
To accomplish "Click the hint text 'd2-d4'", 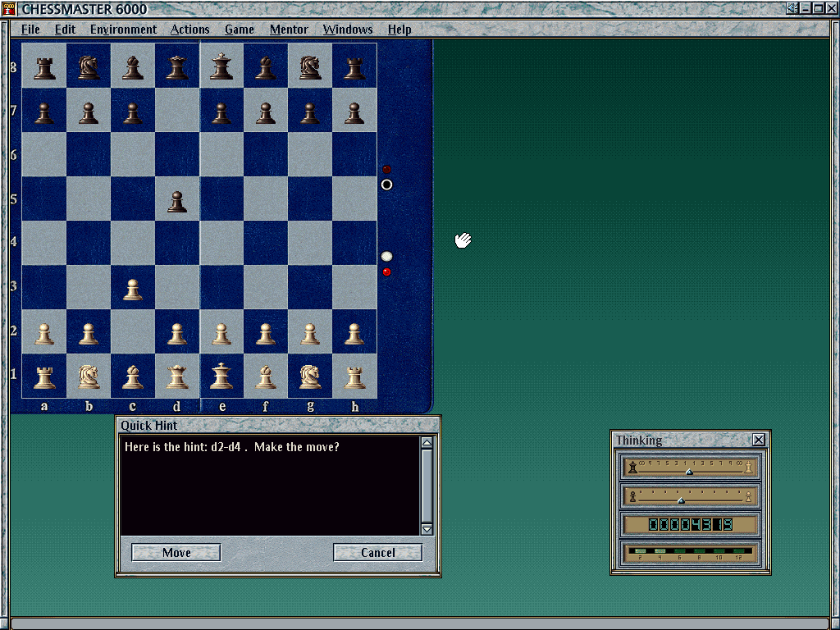I will 226,447.
